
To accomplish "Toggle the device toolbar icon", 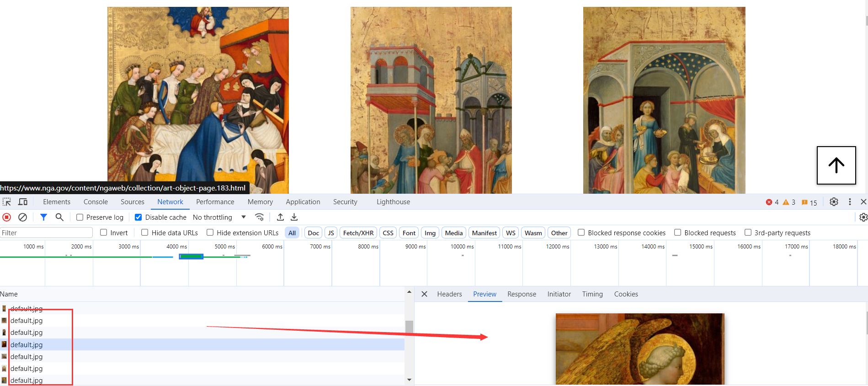I will pos(23,202).
